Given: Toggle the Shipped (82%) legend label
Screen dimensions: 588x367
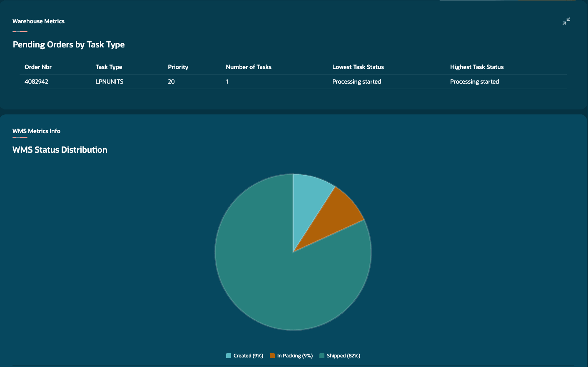Looking at the screenshot, I should 344,356.
